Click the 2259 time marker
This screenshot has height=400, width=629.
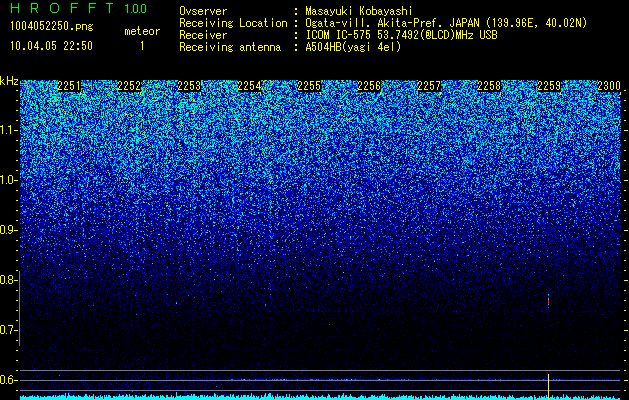tap(549, 86)
